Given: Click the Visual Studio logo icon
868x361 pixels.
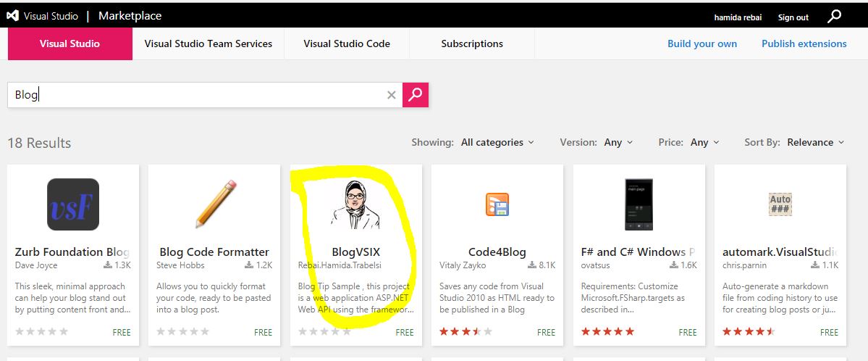Looking at the screenshot, I should click(12, 16).
